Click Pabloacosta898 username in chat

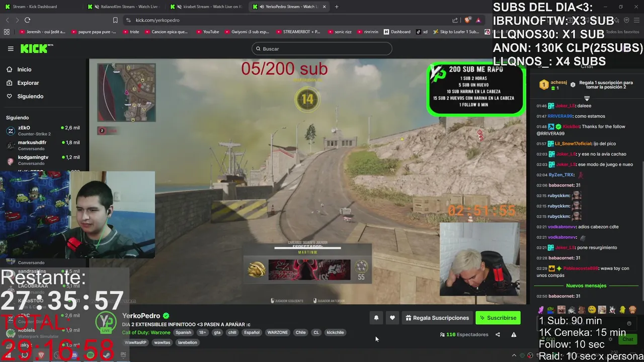tap(581, 268)
